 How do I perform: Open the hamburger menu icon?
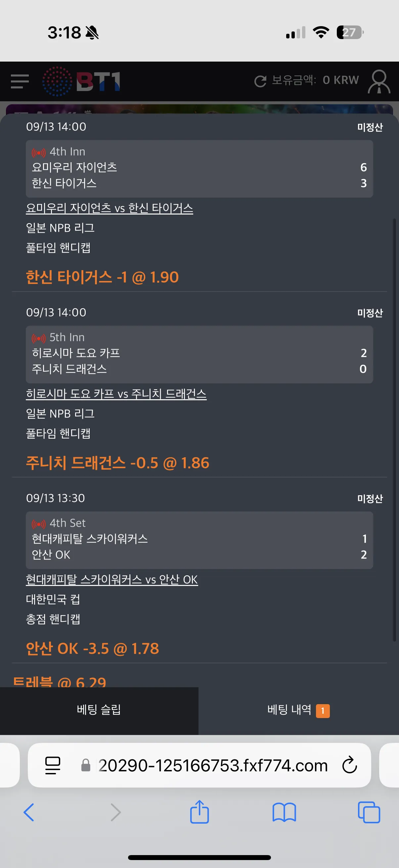[20, 81]
